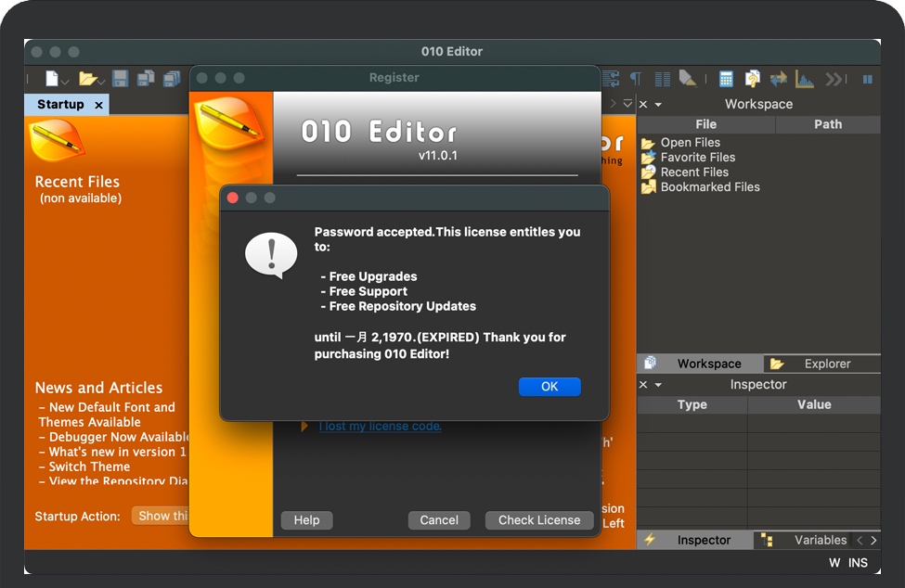This screenshot has width=905, height=588.
Task: Close the Workspace panel
Action: [x=643, y=105]
